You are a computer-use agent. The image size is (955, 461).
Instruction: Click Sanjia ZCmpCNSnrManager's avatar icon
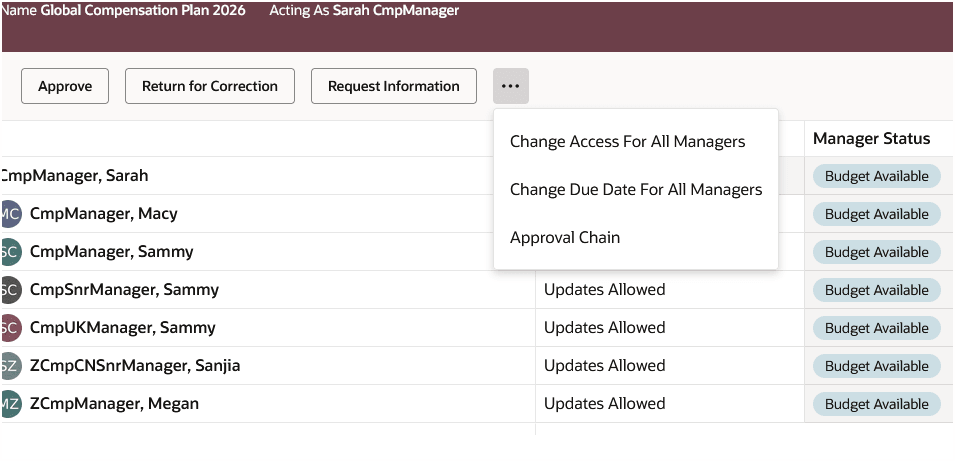(x=10, y=366)
